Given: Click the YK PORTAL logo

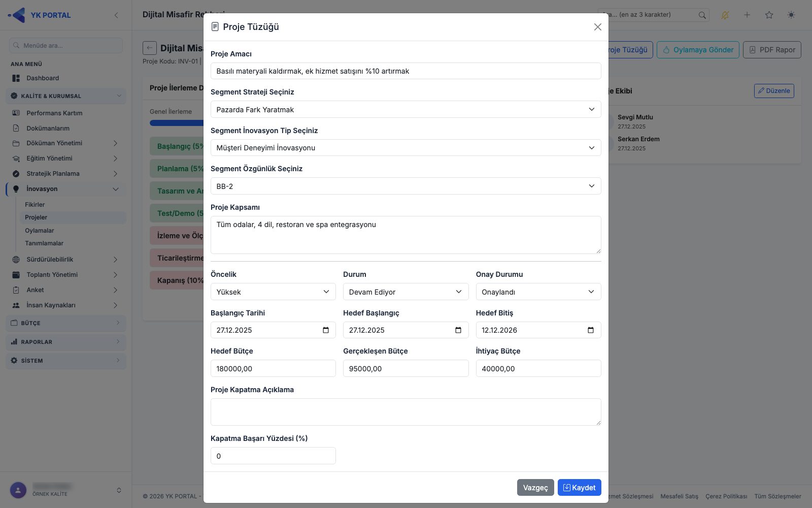Looking at the screenshot, I should pos(40,15).
